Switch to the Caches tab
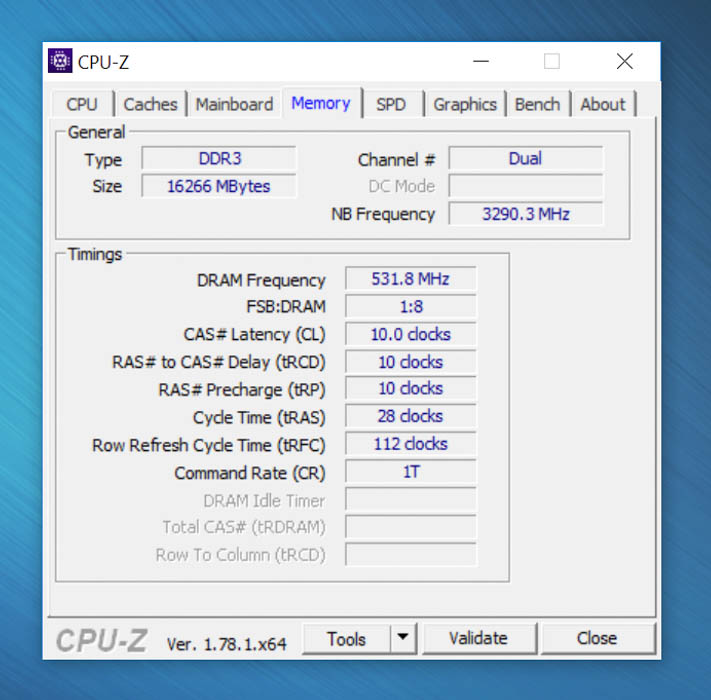This screenshot has height=700, width=711. pyautogui.click(x=151, y=104)
